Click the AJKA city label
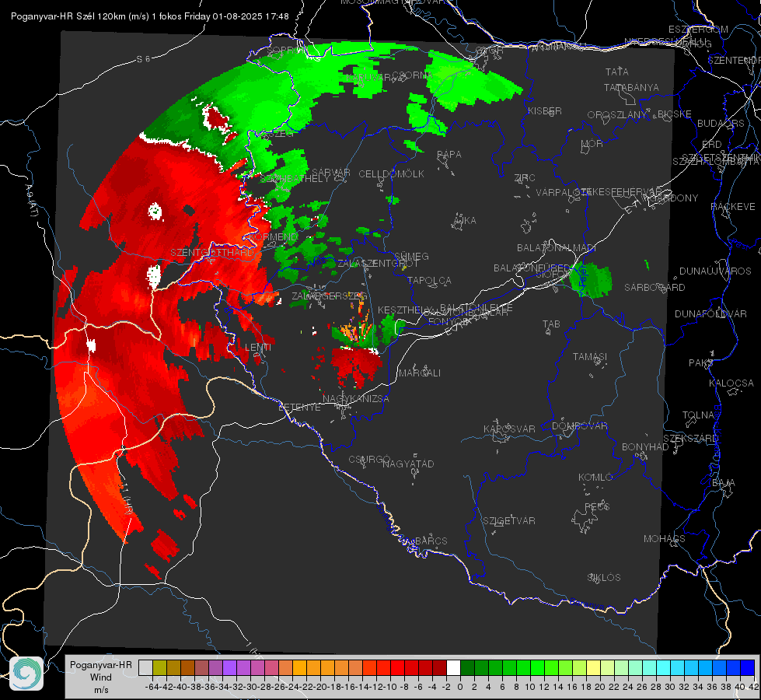 465,221
